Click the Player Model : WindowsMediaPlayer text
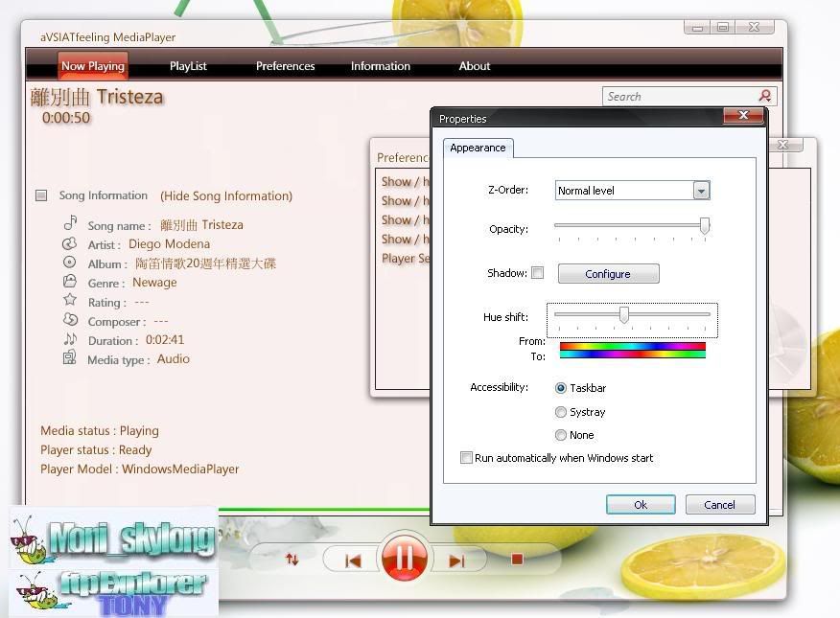This screenshot has height=618, width=840. pos(139,469)
